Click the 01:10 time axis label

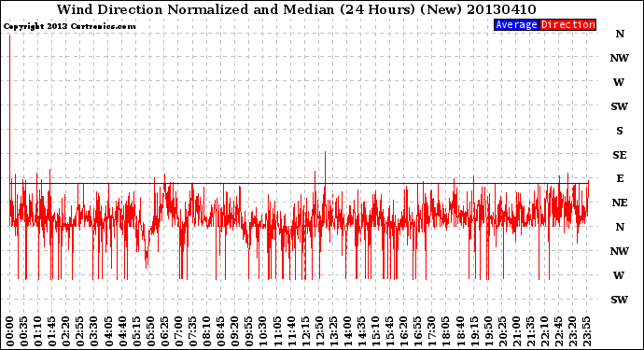pos(37,331)
